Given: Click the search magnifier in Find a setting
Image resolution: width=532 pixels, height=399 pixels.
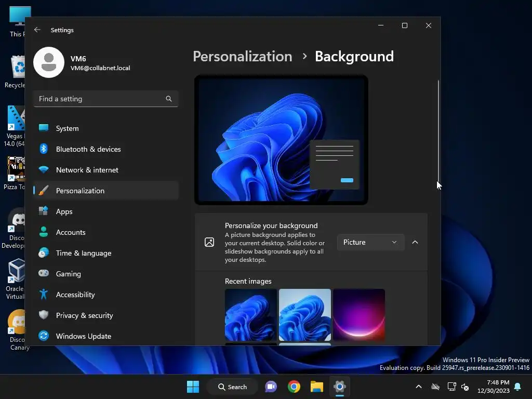Looking at the screenshot, I should tap(169, 99).
